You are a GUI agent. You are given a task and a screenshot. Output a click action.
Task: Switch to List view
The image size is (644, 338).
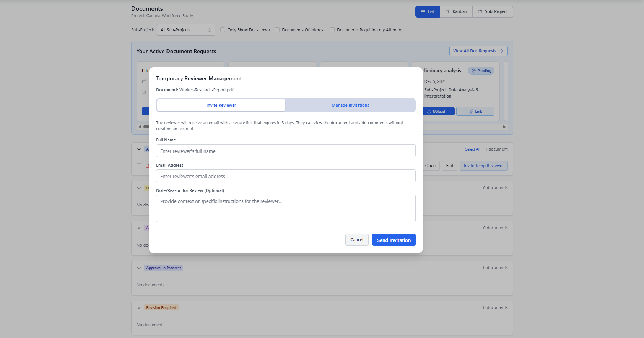coord(428,11)
